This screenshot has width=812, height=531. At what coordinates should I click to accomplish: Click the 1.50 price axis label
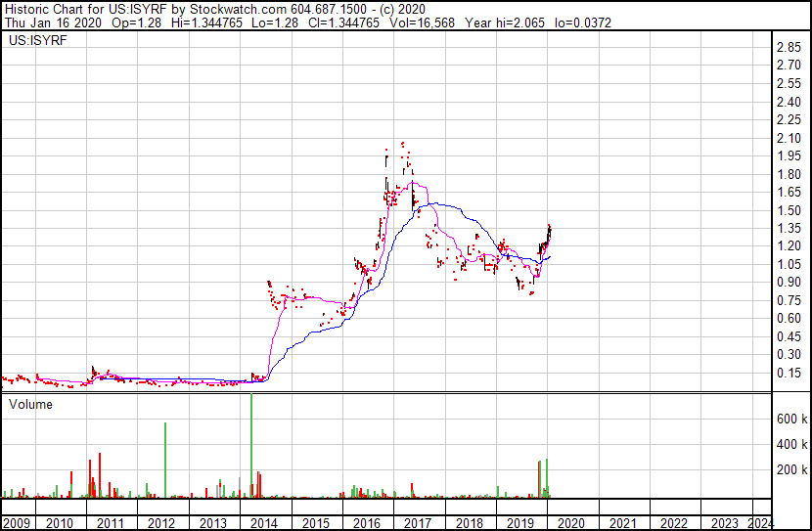pos(789,210)
